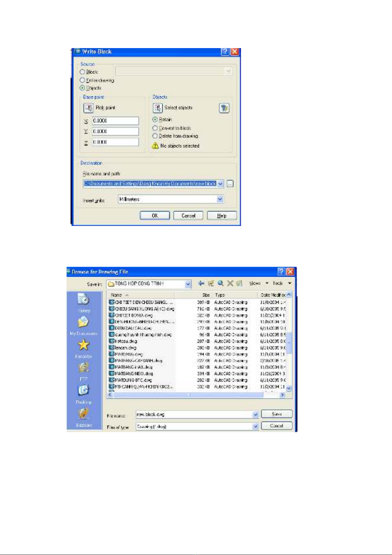Click the Save button
This screenshot has width=392, height=555.
pos(276,414)
